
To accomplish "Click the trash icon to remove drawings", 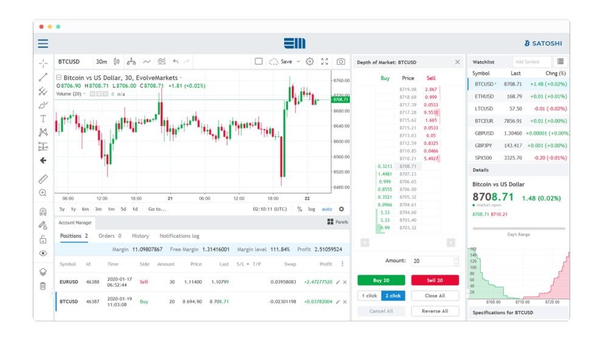I will tap(43, 286).
